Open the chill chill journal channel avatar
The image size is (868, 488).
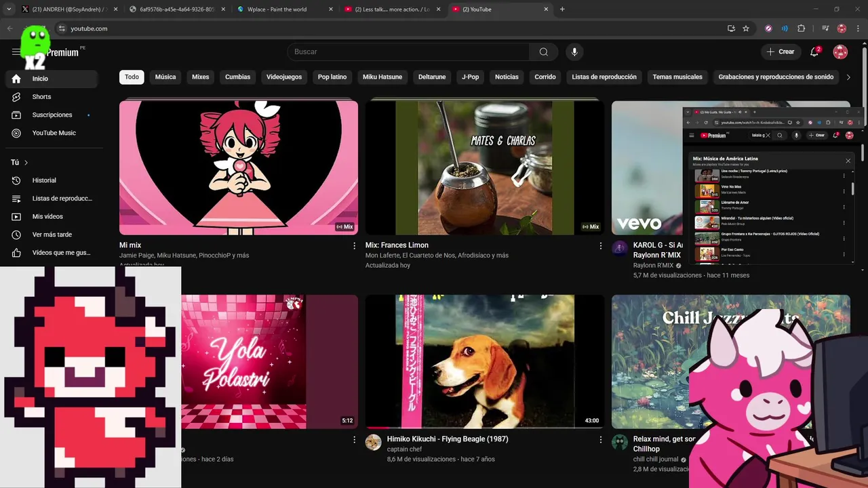(x=620, y=443)
